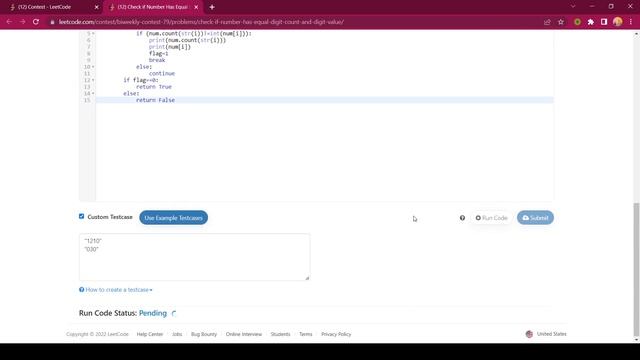Click the United States flag icon
The image size is (640, 360).
point(529,334)
